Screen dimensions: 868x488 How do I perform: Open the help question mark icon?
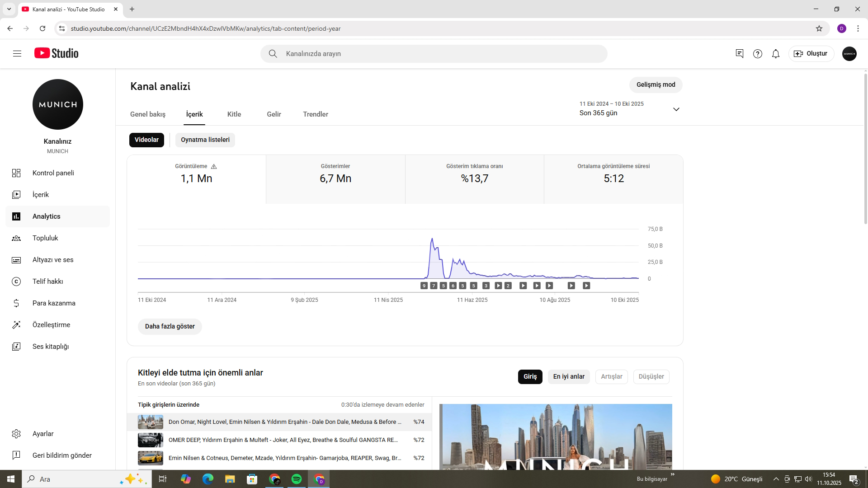tap(758, 54)
